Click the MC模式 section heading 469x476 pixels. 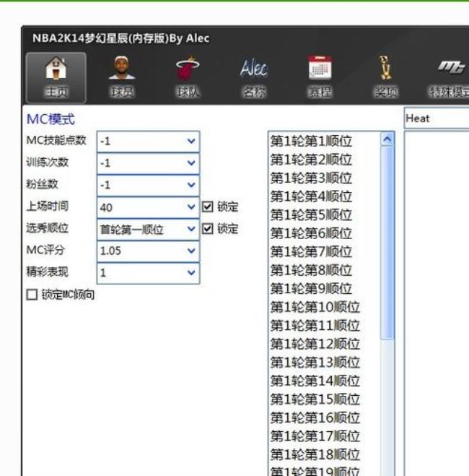[51, 119]
